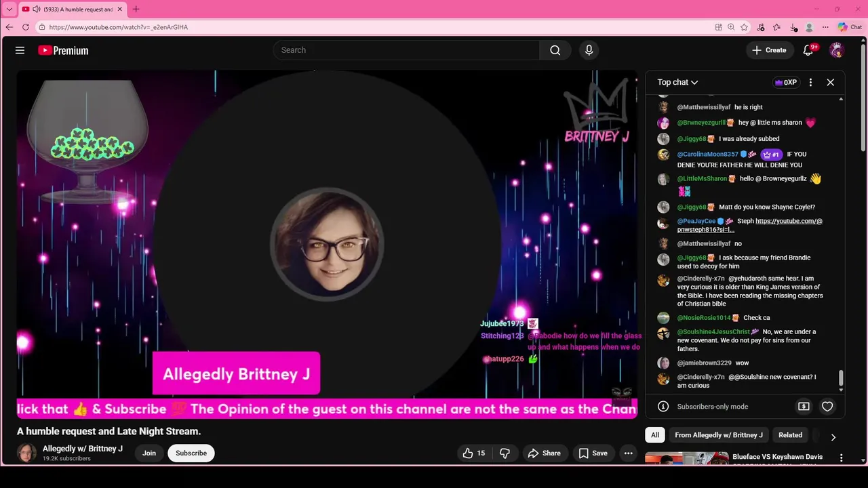View site information icon in address bar
Screen dimensions: 868x488
click(42, 27)
